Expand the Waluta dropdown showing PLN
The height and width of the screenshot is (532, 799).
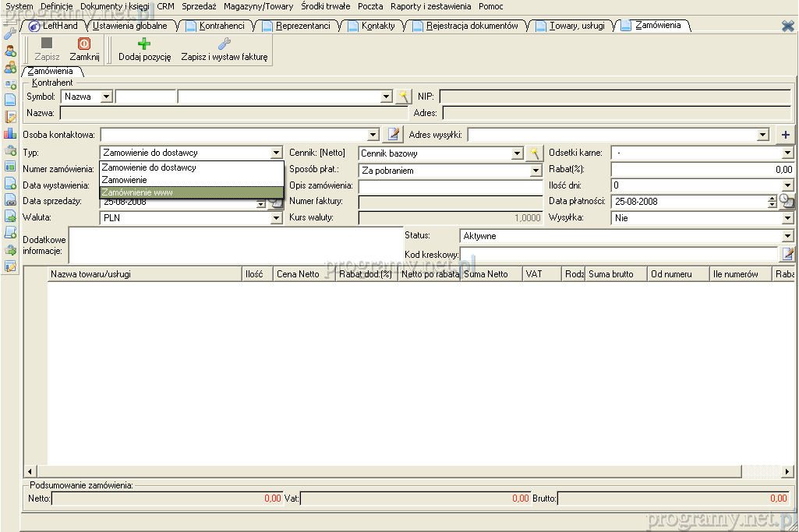(276, 218)
